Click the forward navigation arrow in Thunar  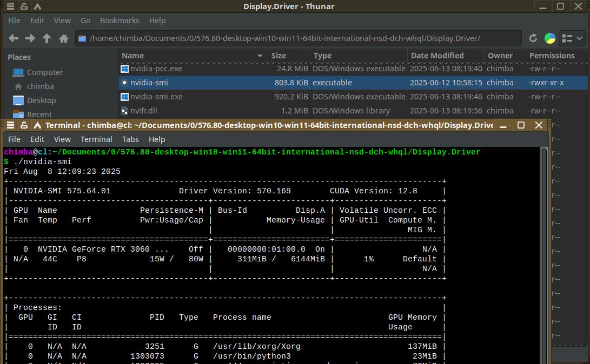30,38
